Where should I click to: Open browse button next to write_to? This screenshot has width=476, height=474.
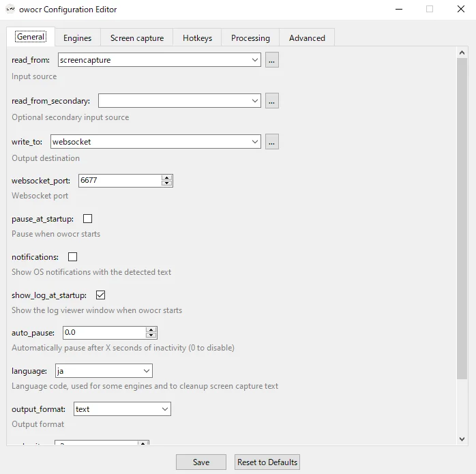click(271, 142)
